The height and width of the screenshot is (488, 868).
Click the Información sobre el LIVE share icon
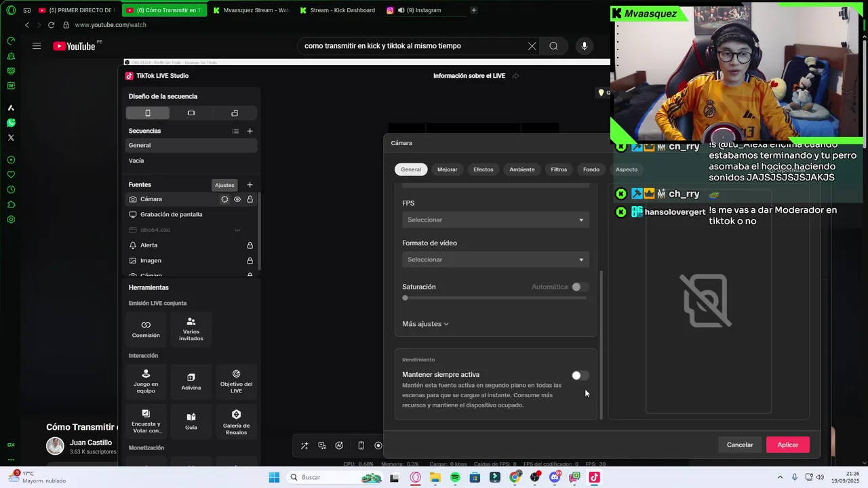click(515, 76)
